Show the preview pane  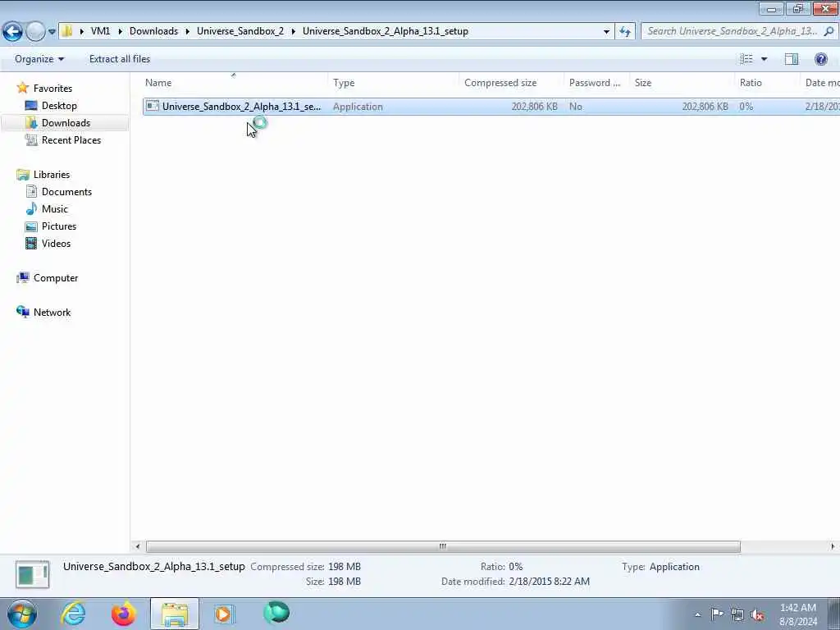pyautogui.click(x=792, y=59)
